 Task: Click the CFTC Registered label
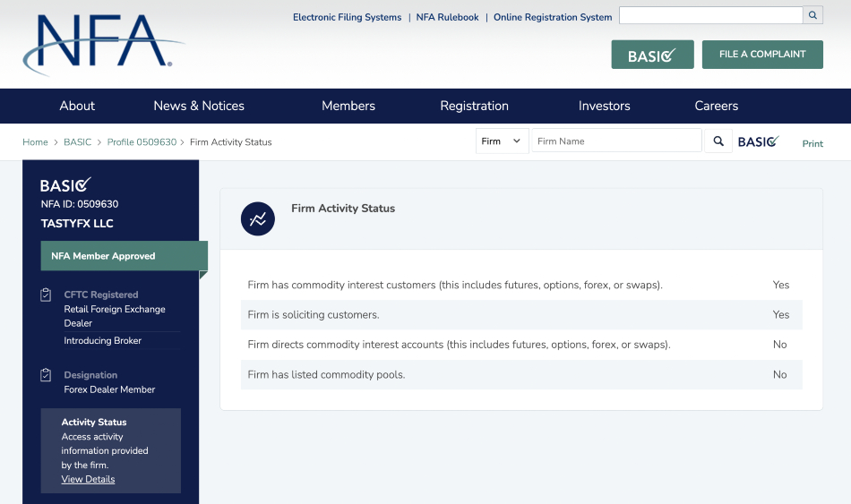101,295
